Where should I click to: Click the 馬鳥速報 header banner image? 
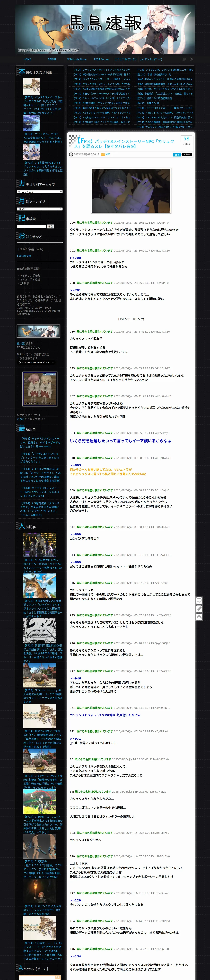click(105, 29)
